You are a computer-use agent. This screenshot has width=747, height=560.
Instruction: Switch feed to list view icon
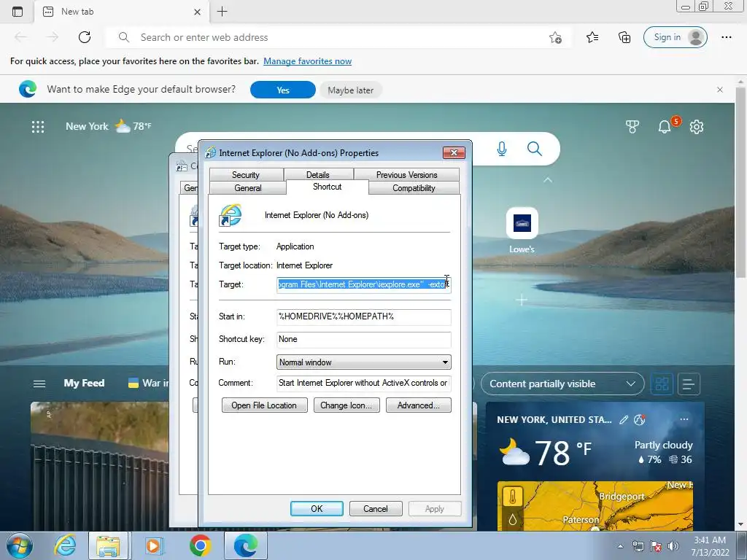pyautogui.click(x=689, y=384)
